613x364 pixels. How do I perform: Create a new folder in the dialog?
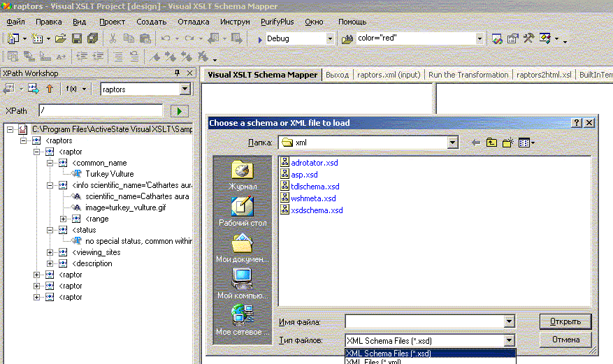(508, 143)
